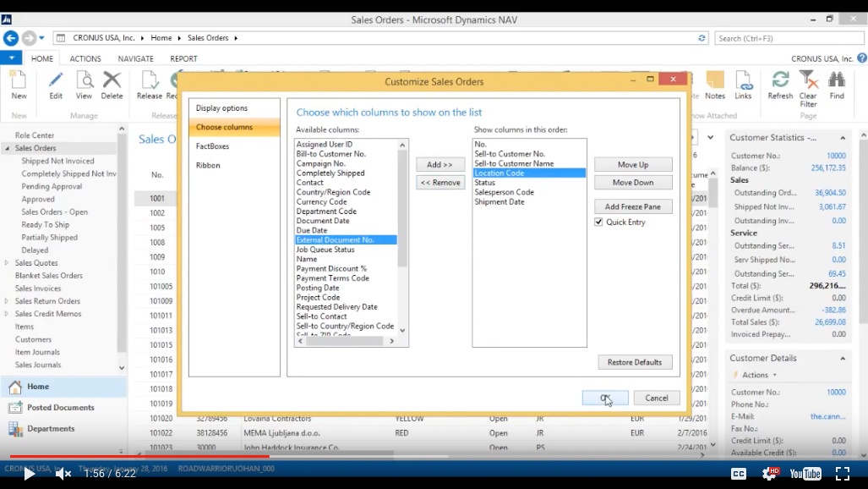
Task: Switch to the REPORT ribbon tab
Action: coord(183,58)
